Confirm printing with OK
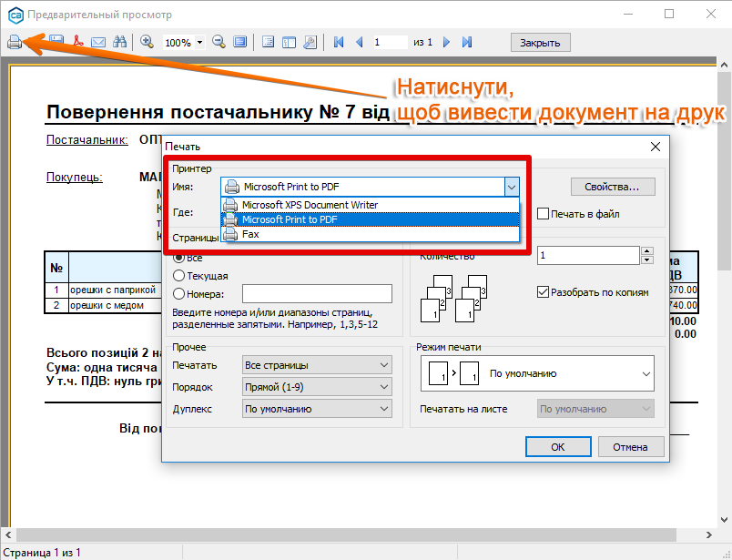The height and width of the screenshot is (560, 732). tap(558, 447)
